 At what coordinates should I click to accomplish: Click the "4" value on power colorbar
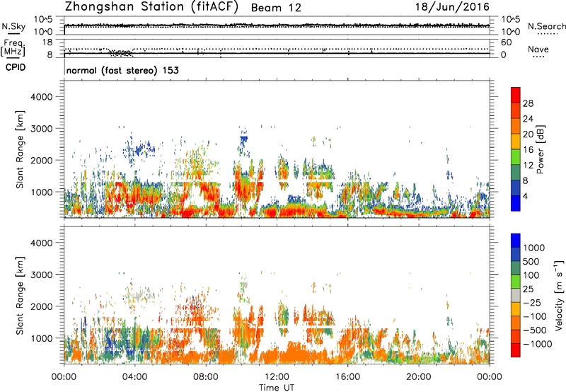[526, 196]
